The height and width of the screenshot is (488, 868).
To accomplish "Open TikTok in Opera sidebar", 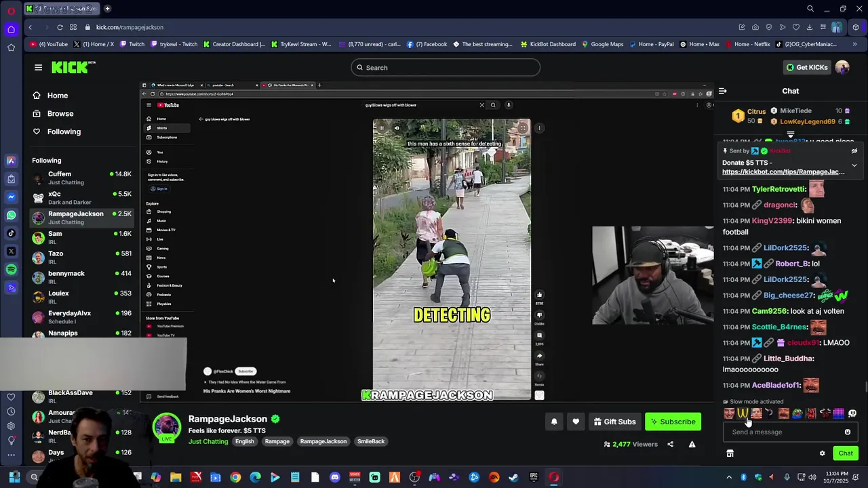I will (x=11, y=233).
